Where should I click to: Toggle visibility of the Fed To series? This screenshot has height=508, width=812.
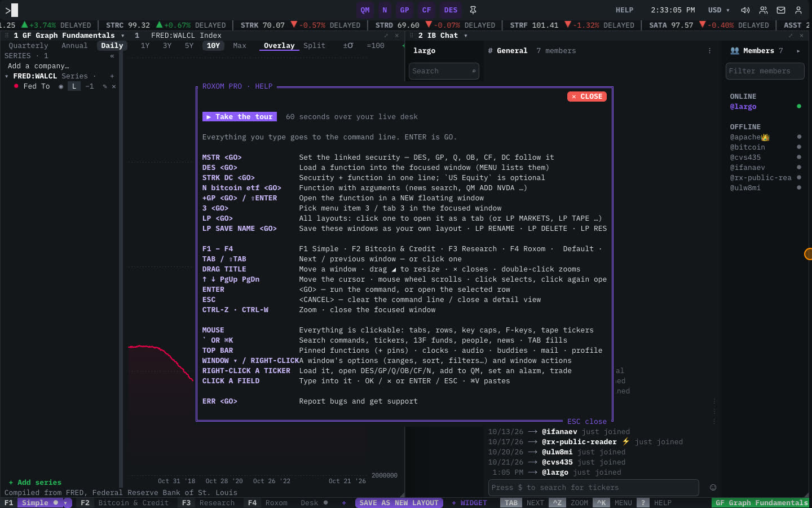tap(61, 86)
